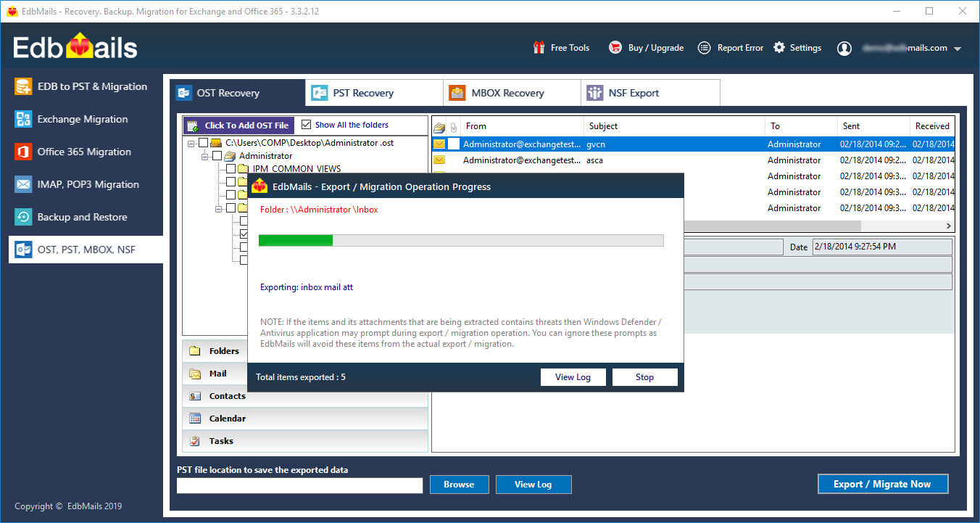Click the MBOX Recovery tab icon

pos(457,93)
